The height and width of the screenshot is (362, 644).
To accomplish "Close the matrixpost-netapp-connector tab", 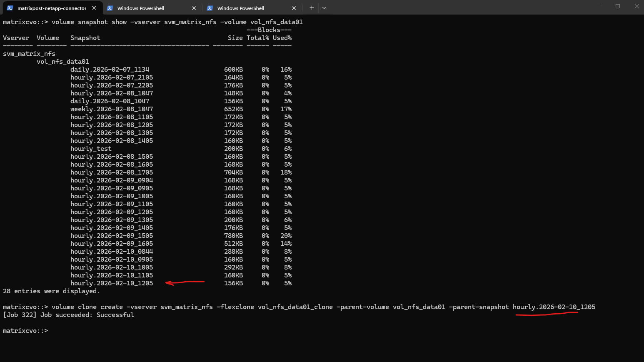I will 94,8.
